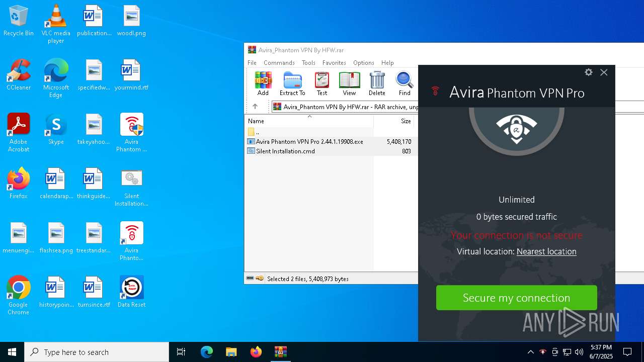Close the Avira Phantom VPN panel

point(604,72)
